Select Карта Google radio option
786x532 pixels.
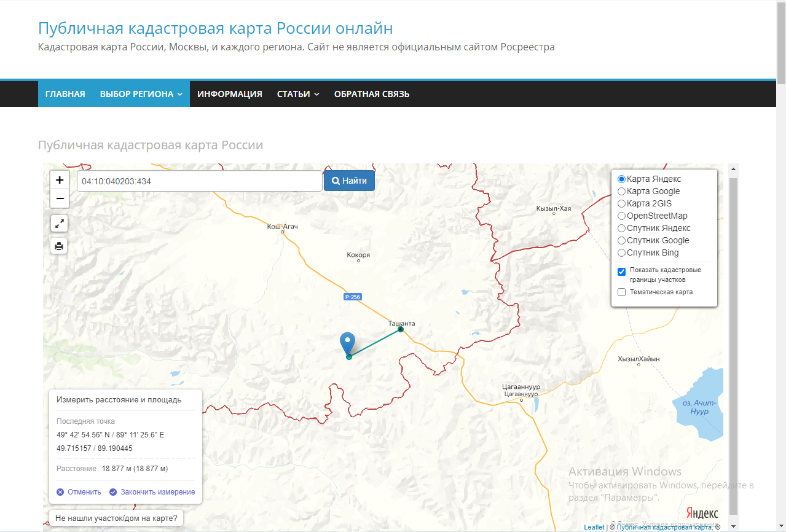[621, 191]
